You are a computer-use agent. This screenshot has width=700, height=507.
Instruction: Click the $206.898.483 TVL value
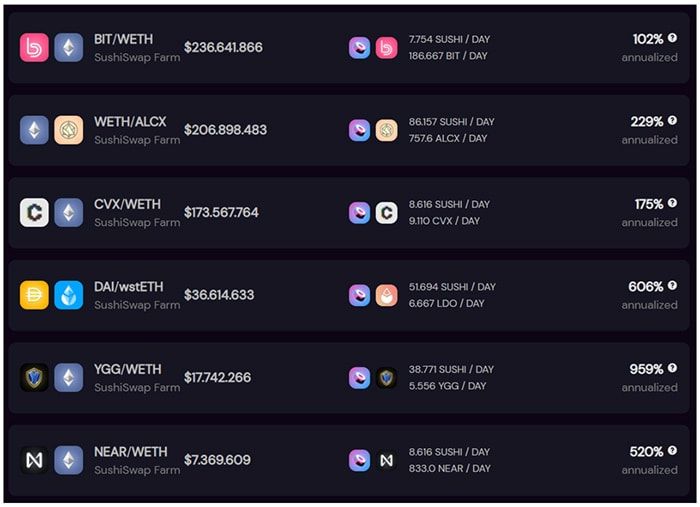(225, 130)
